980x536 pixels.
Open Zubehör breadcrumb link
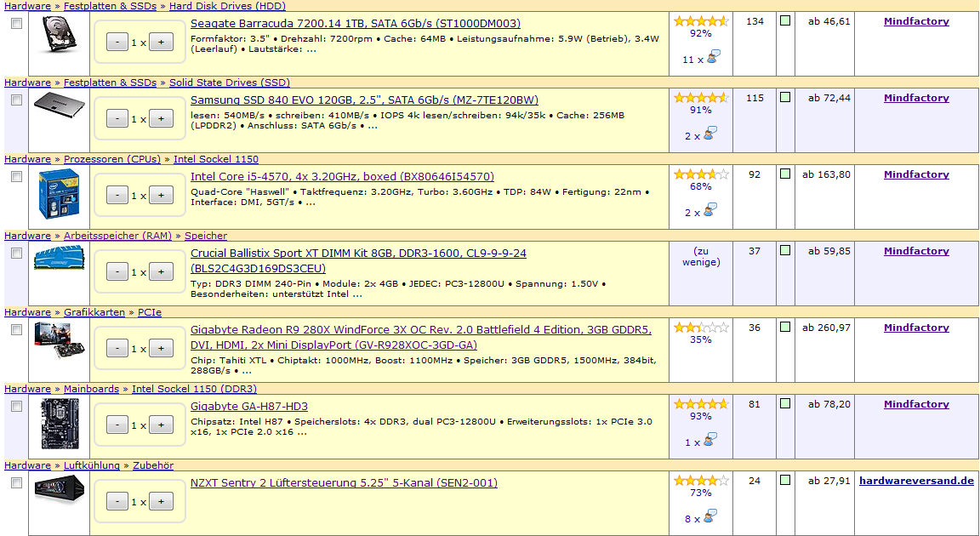pyautogui.click(x=153, y=465)
